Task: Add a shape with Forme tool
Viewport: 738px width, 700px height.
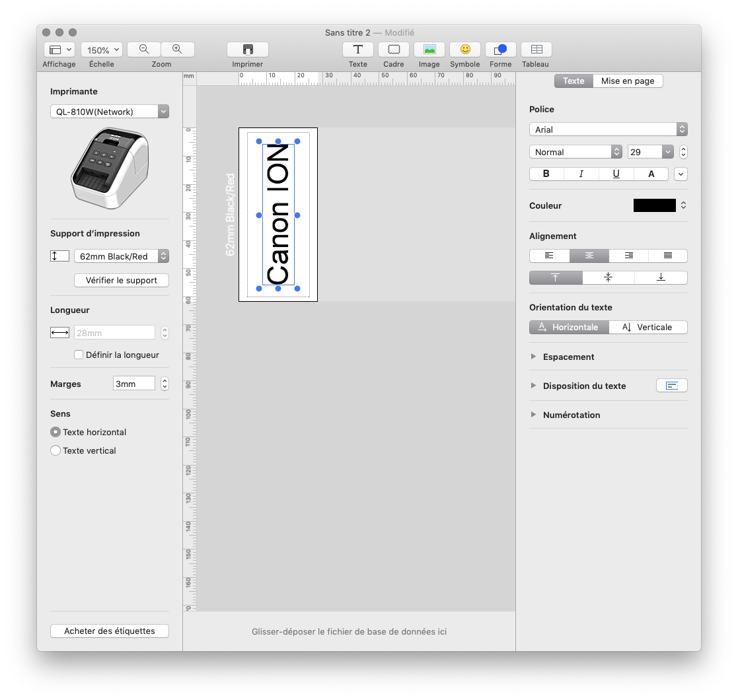Action: [x=501, y=50]
